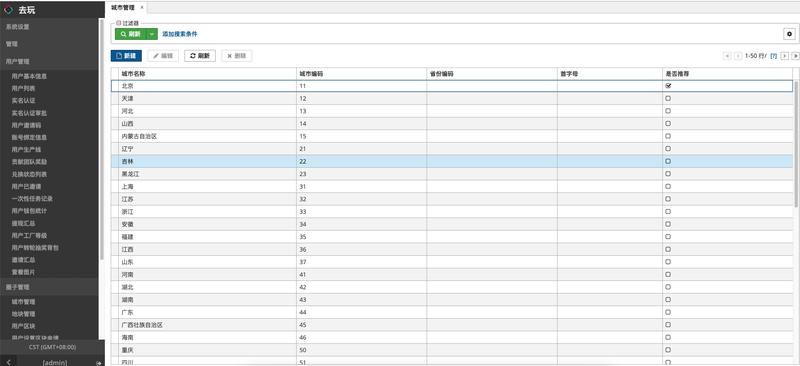The image size is (800, 366).
Task: Open 实名认证 in the sidebar
Action: (x=23, y=101)
